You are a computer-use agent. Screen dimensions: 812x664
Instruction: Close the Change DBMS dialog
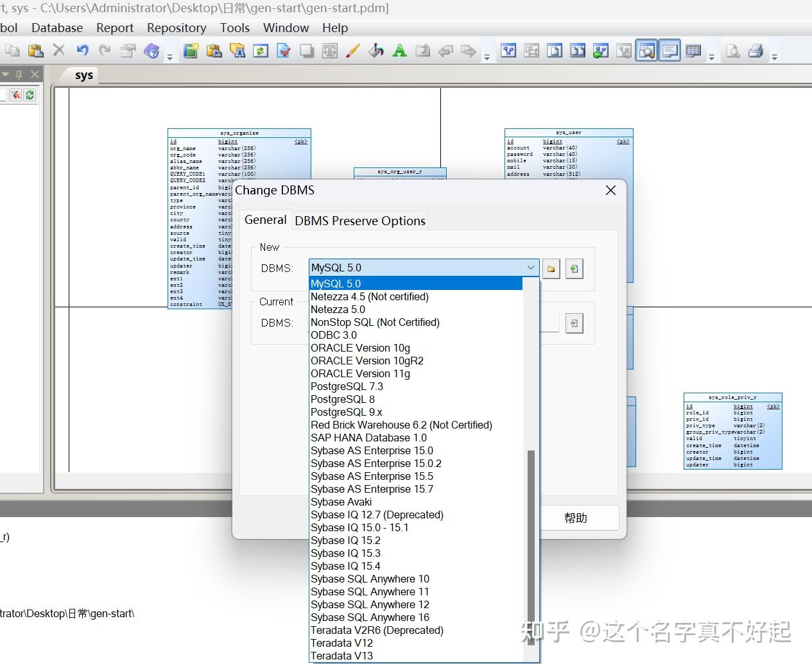610,190
